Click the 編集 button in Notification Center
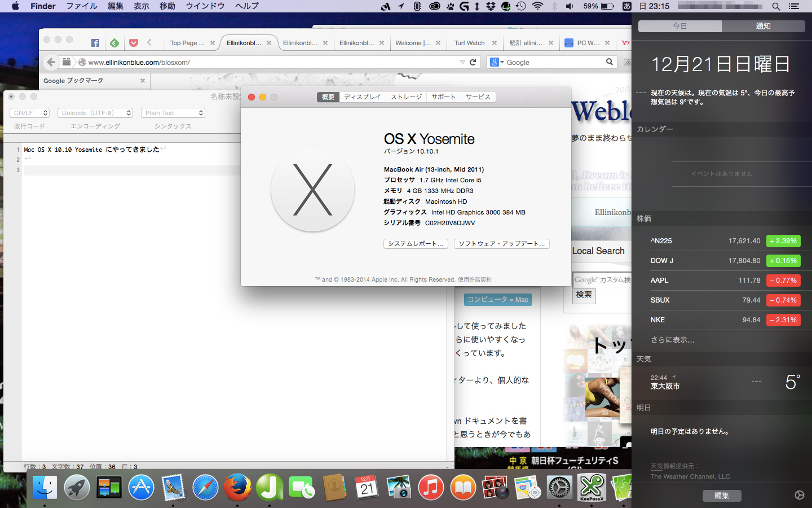This screenshot has height=508, width=812. coord(722,496)
